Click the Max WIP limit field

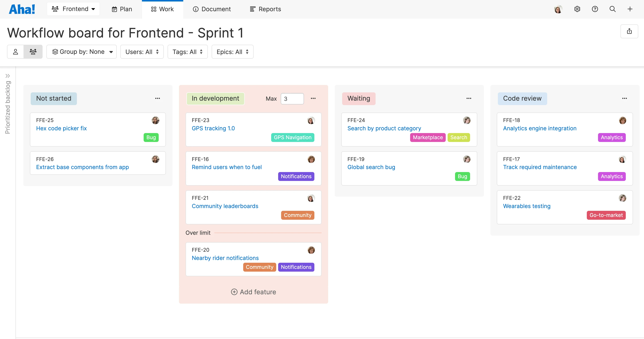pos(292,99)
